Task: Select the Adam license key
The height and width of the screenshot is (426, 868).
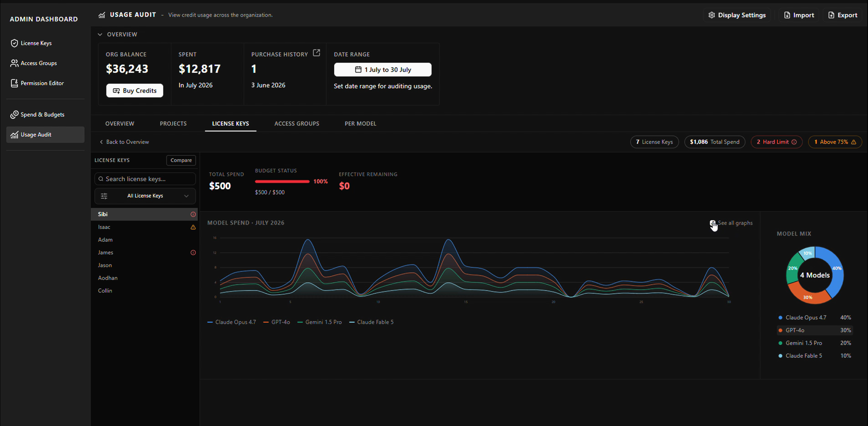Action: [x=144, y=240]
